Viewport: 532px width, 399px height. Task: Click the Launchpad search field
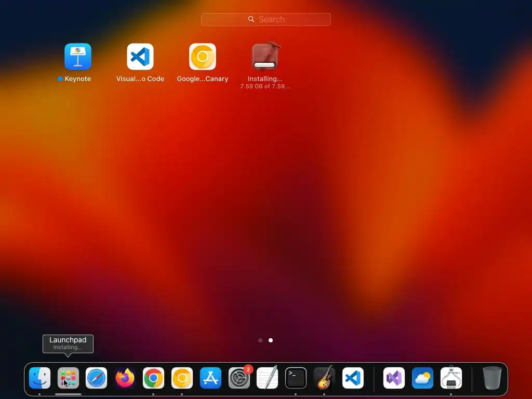click(265, 19)
